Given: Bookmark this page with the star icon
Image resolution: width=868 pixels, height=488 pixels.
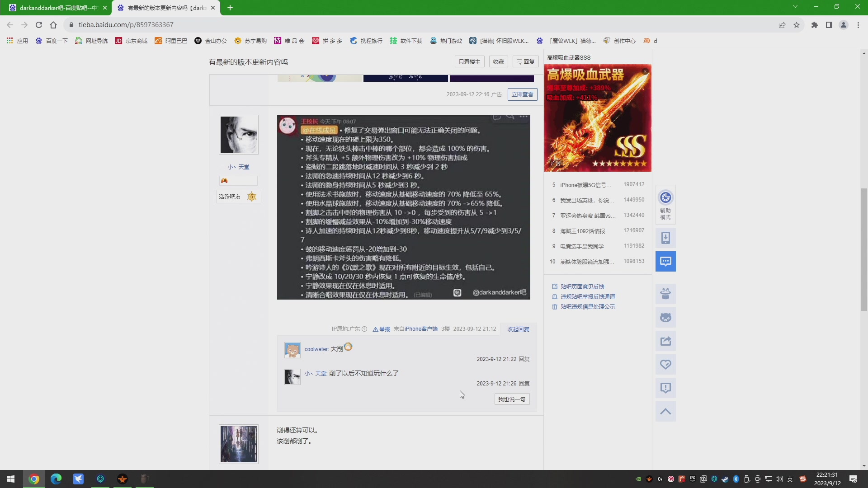Looking at the screenshot, I should (797, 25).
